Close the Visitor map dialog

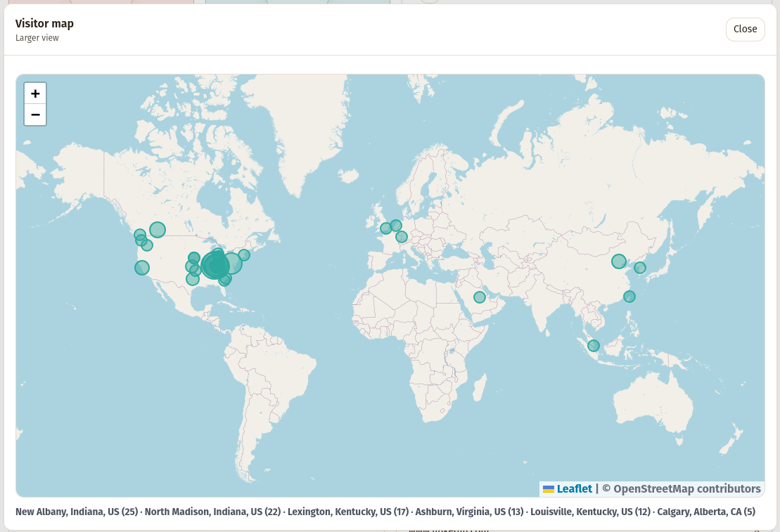[745, 29]
